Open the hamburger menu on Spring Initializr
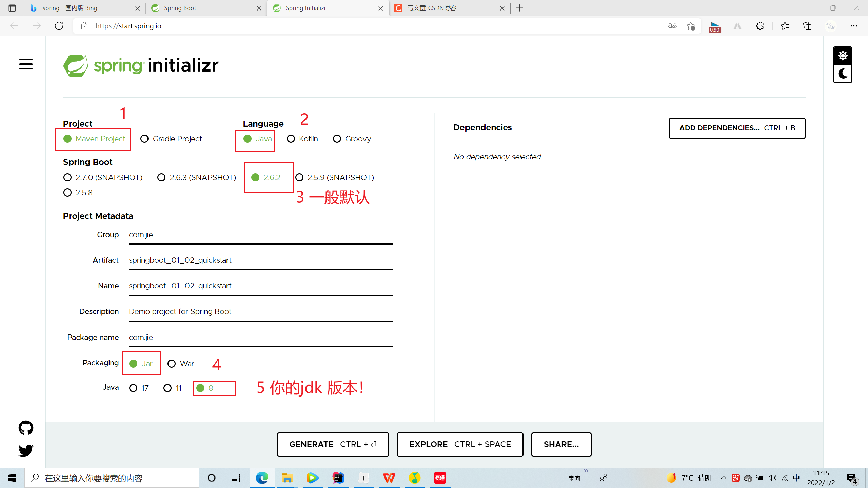 [x=26, y=64]
